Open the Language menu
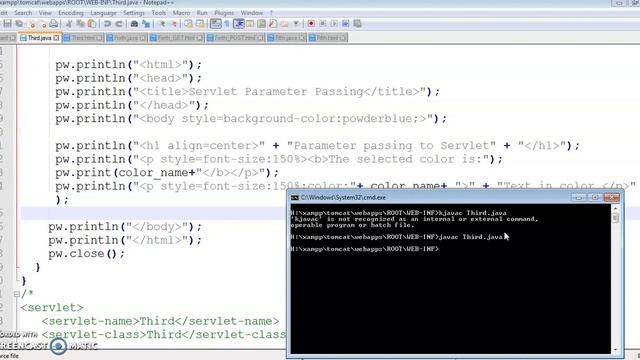The width and height of the screenshot is (640, 360). pyautogui.click(x=103, y=13)
